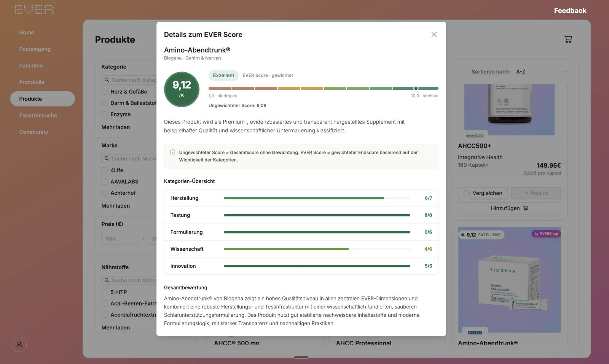Check the 4Life brand filter
This screenshot has width=609, height=364.
point(104,170)
